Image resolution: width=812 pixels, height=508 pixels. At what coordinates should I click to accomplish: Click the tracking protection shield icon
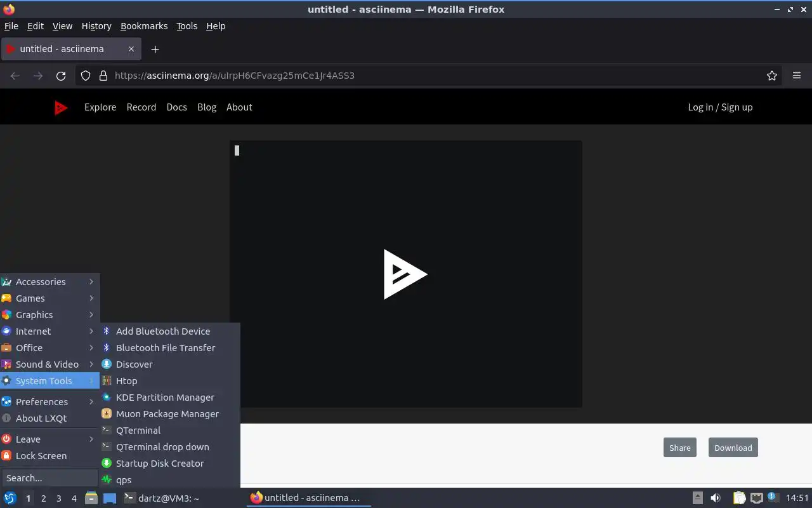[86, 76]
